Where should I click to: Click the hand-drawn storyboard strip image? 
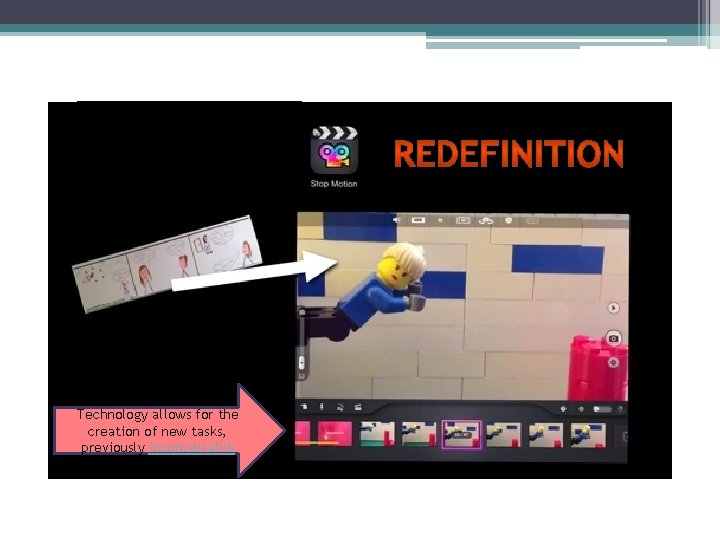tap(168, 264)
